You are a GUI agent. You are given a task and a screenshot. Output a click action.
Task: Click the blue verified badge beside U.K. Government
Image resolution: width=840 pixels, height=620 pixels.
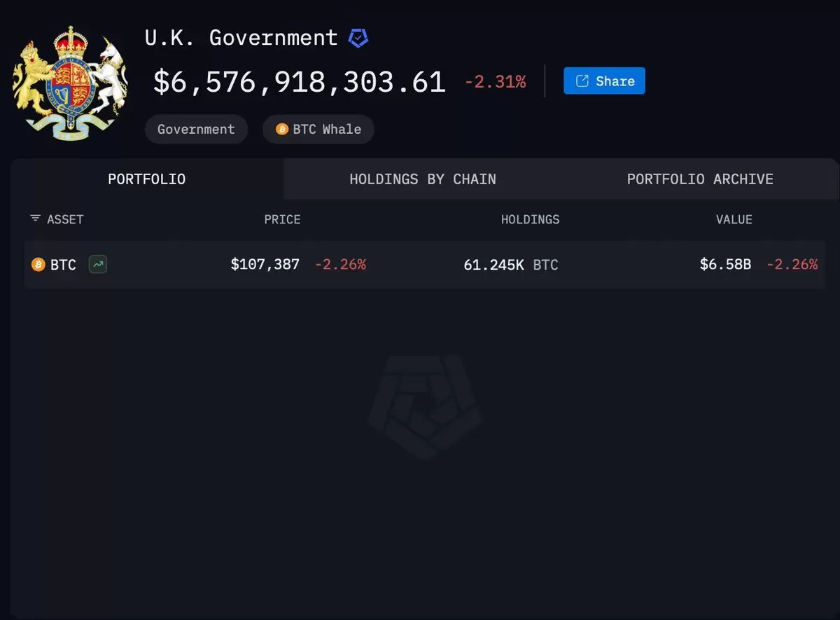coord(358,38)
